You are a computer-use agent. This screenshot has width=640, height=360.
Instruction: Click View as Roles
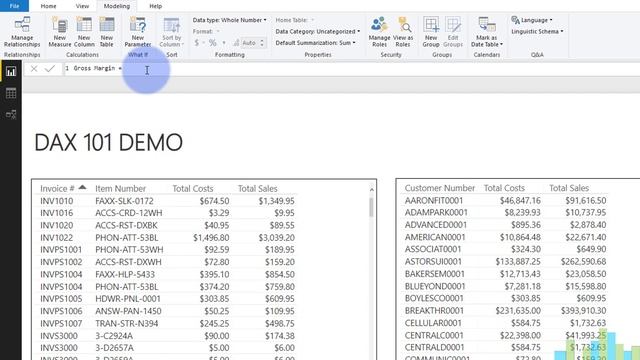click(x=403, y=32)
